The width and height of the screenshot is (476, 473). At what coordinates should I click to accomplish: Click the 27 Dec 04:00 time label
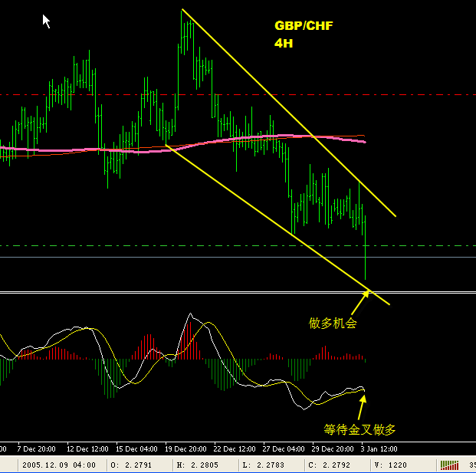[x=284, y=448]
